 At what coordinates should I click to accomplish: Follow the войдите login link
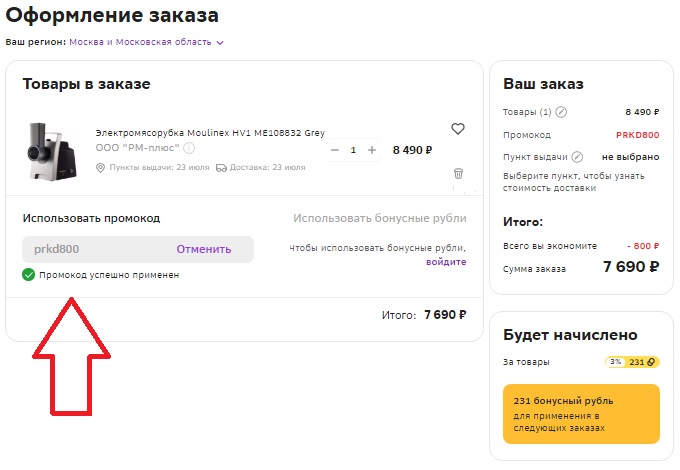pos(446,262)
